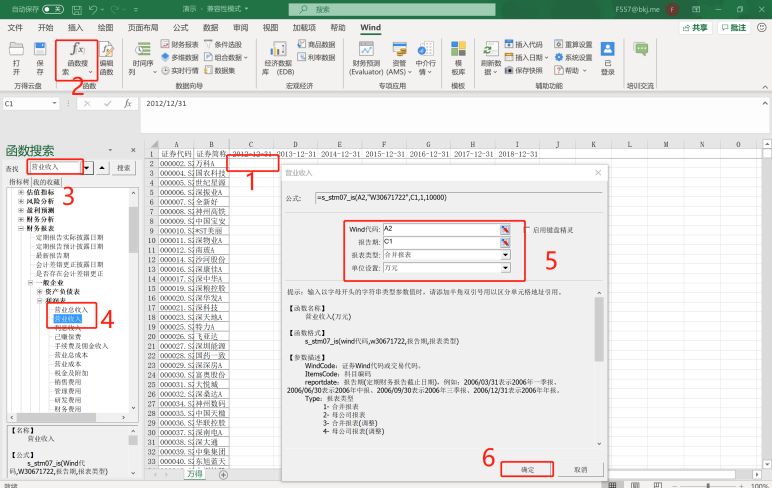This screenshot has width=772, height=488.
Task: Click the insert function fx icon in formula bar
Action: [128, 103]
